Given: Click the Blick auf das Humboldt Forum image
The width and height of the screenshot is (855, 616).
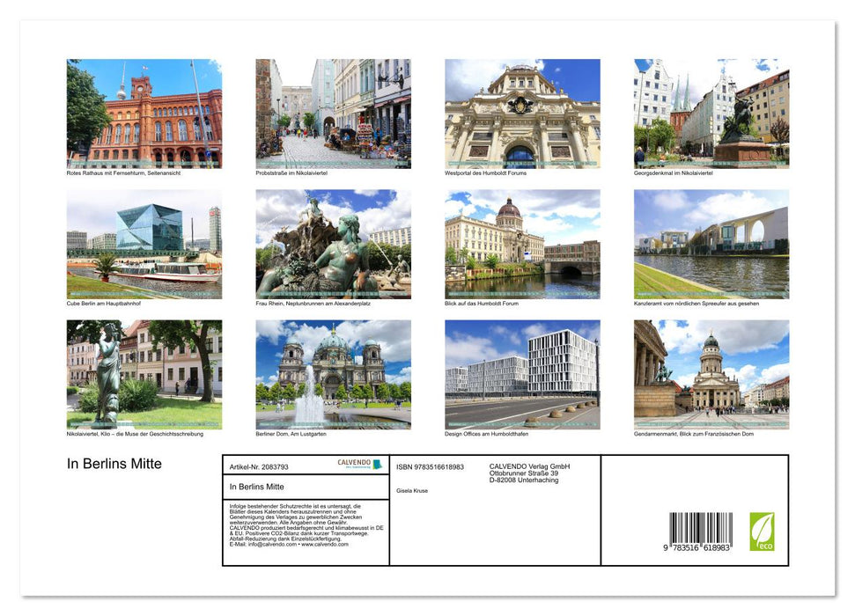Looking at the screenshot, I should coord(521,244).
